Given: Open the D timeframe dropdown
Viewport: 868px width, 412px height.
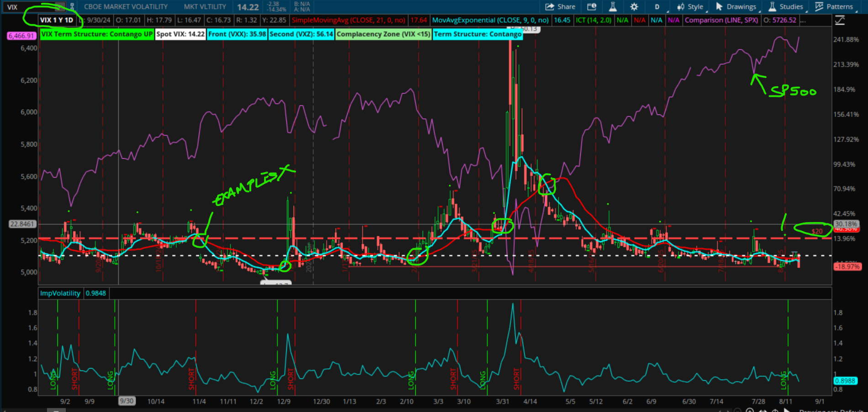Looking at the screenshot, I should [658, 7].
